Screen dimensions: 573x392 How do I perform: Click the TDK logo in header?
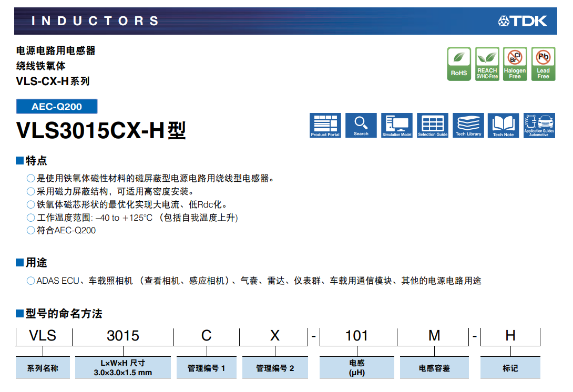pyautogui.click(x=523, y=21)
